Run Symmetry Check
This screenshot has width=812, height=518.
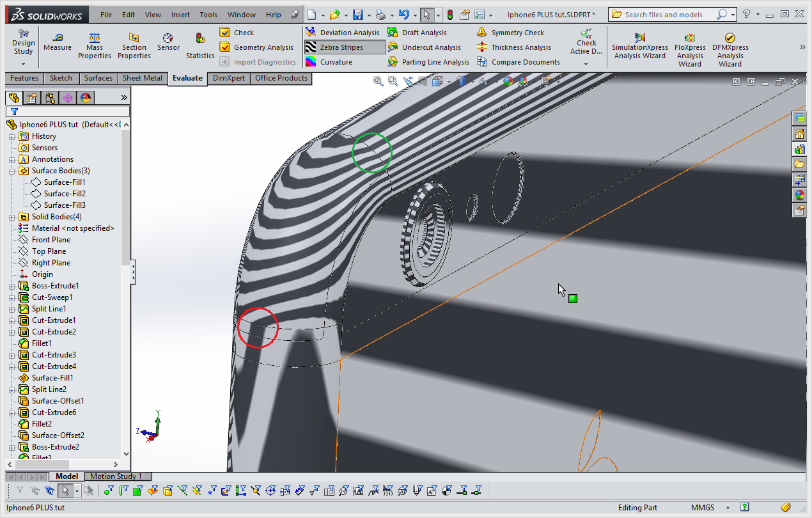tap(510, 33)
